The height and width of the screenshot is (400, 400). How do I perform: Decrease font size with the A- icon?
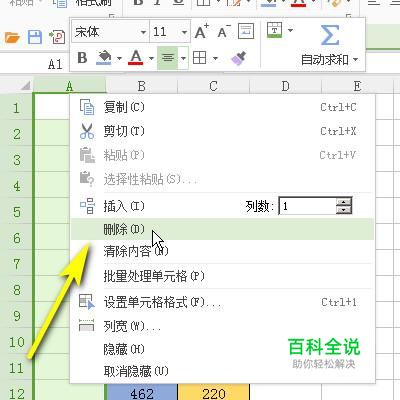click(223, 32)
